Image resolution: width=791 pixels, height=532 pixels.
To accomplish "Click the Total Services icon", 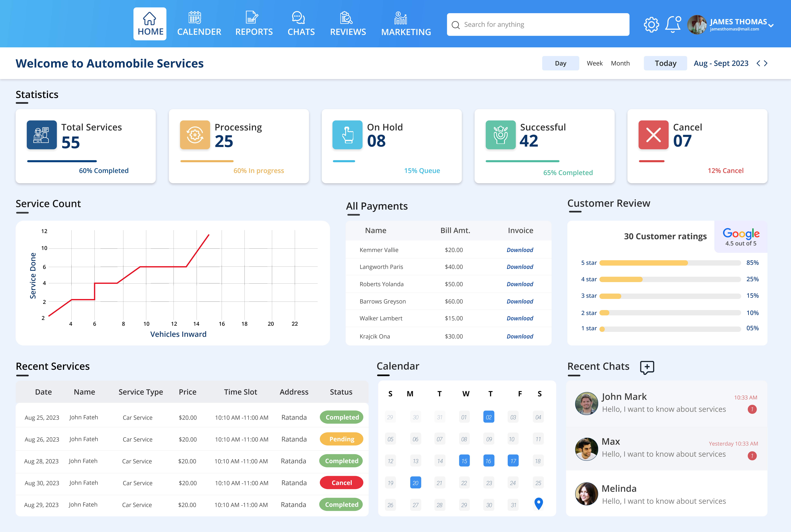I will 42,135.
